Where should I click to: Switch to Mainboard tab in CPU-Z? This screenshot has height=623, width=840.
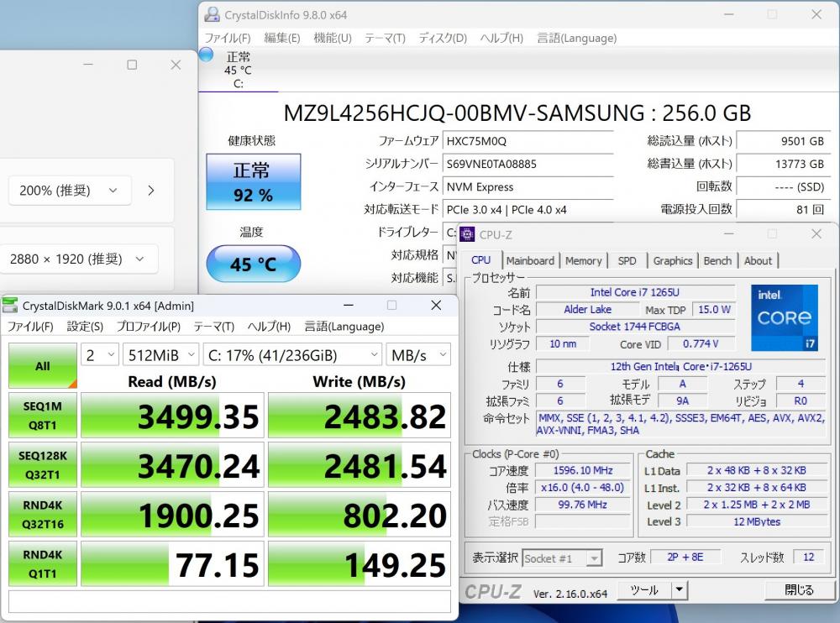pos(530,261)
